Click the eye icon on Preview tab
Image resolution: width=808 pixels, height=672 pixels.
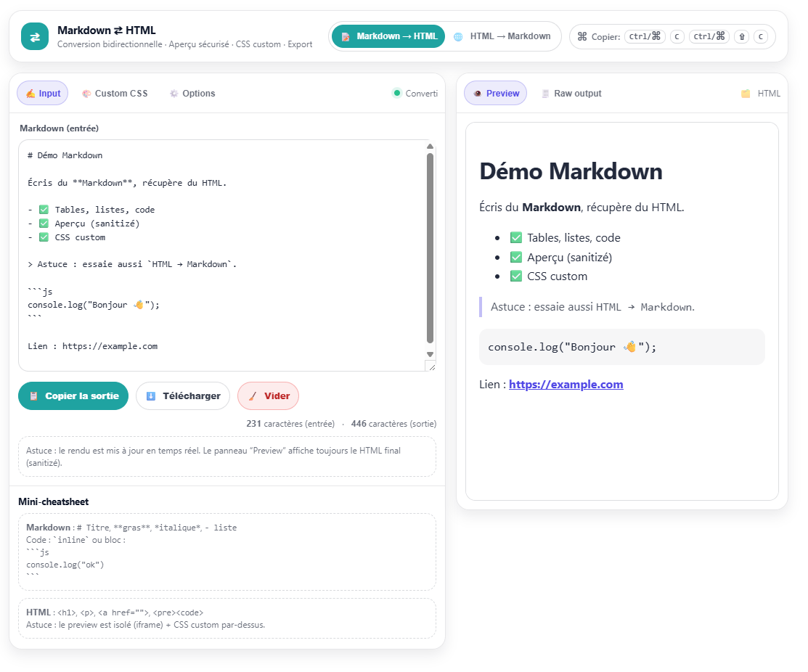[477, 94]
